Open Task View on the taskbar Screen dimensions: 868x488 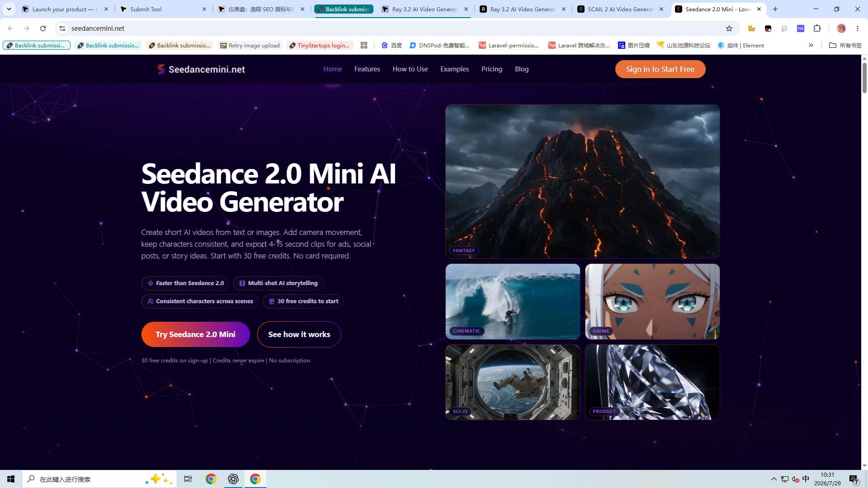click(188, 479)
